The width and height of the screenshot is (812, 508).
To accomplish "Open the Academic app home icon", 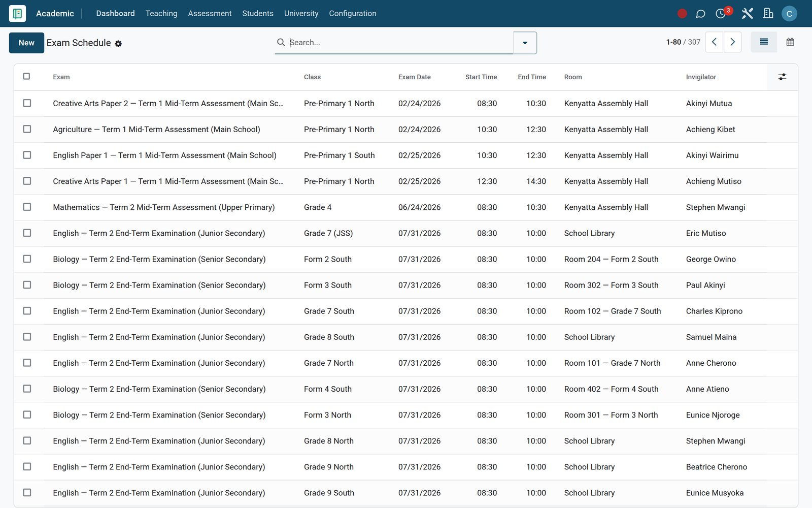I will click(x=17, y=13).
